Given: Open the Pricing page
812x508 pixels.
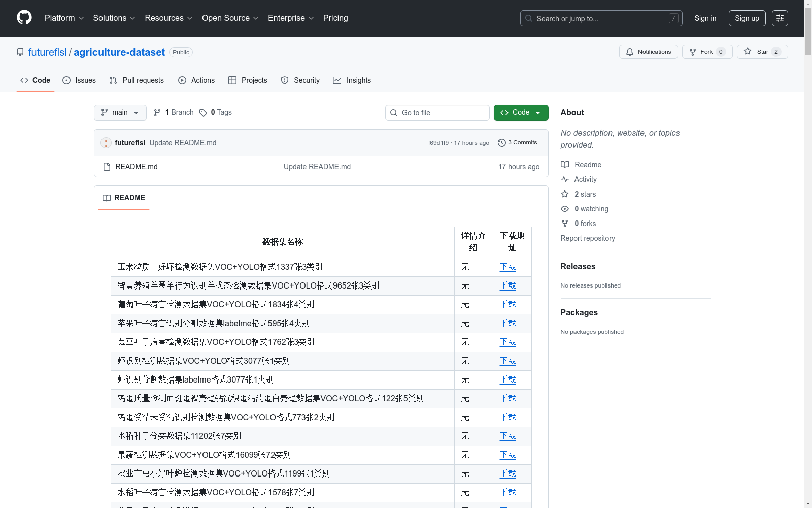Looking at the screenshot, I should click(x=335, y=18).
